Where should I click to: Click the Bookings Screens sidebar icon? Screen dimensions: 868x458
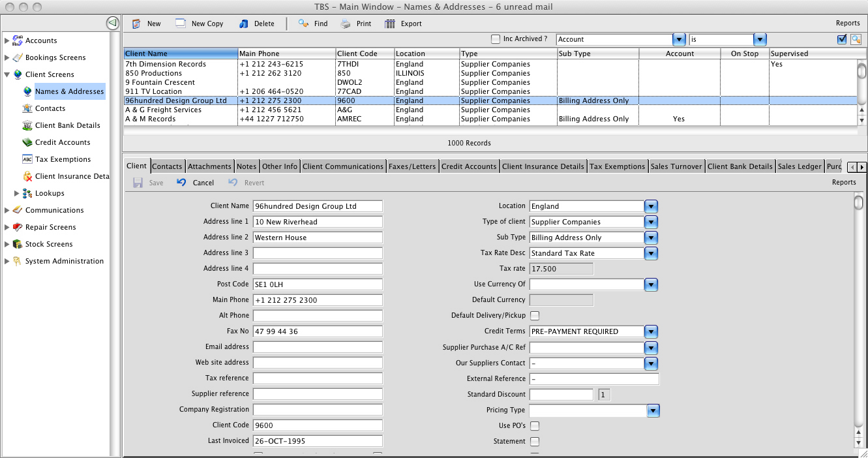click(18, 57)
